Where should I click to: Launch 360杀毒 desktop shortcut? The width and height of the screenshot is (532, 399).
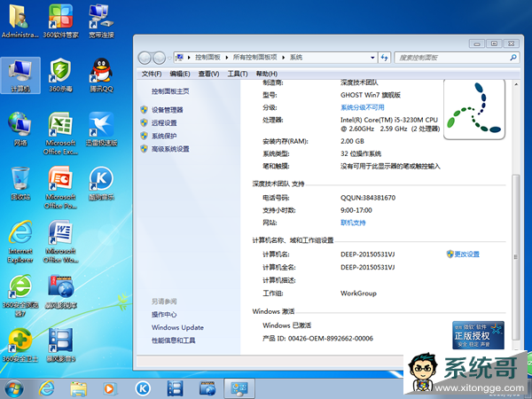point(60,75)
